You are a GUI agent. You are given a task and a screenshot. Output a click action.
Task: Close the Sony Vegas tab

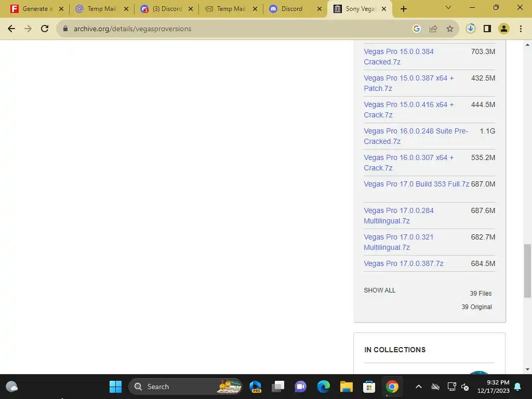click(x=384, y=9)
